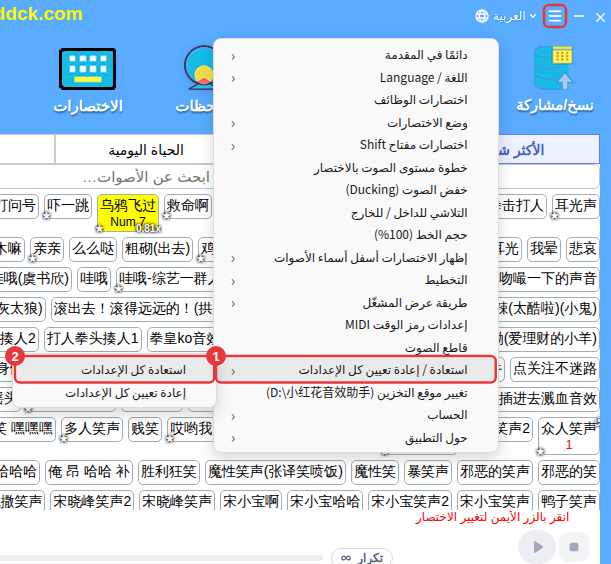The image size is (611, 564).
Task: Select التلاشي للداخل / للخارج item
Action: point(356,213)
